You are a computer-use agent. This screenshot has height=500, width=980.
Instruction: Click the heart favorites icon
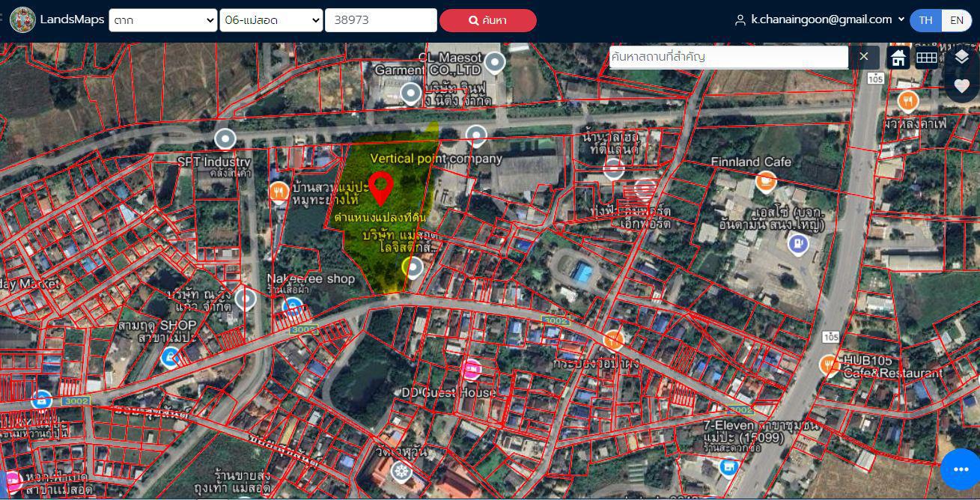coord(962,86)
